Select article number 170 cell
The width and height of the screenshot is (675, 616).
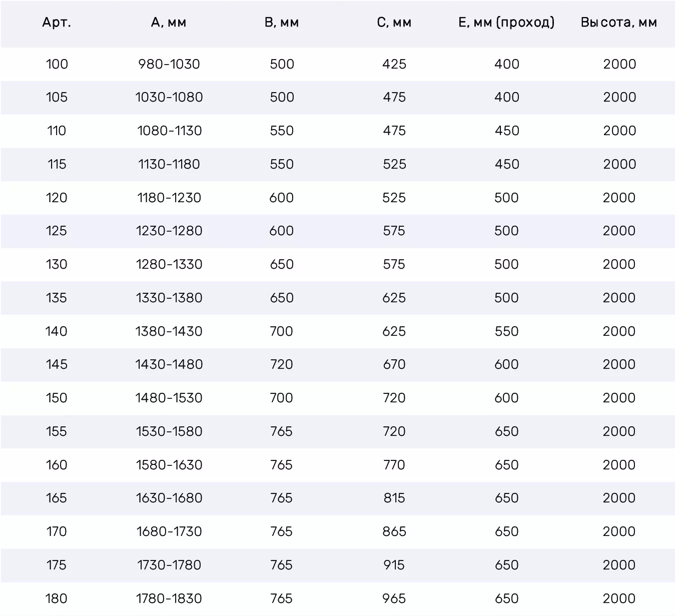point(57,531)
